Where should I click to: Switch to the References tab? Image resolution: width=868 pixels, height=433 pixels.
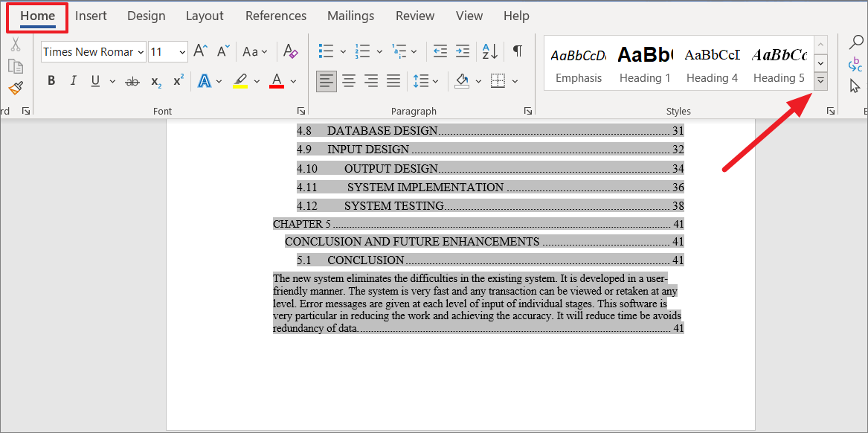[275, 16]
